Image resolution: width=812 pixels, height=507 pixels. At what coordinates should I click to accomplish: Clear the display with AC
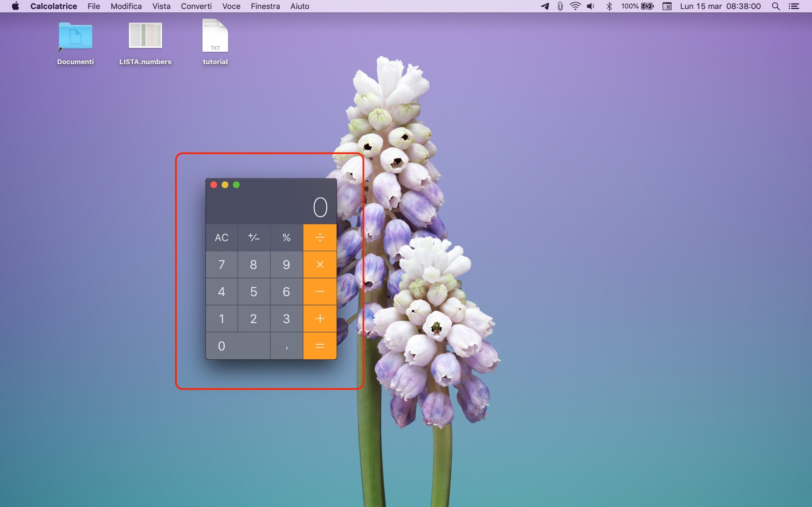point(221,237)
